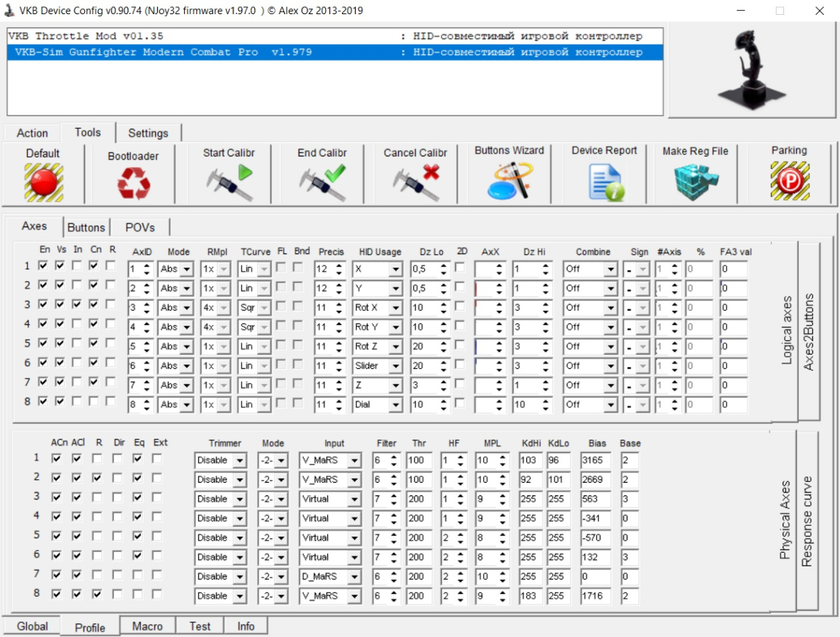
Task: Generate the Device Report
Action: [x=604, y=182]
